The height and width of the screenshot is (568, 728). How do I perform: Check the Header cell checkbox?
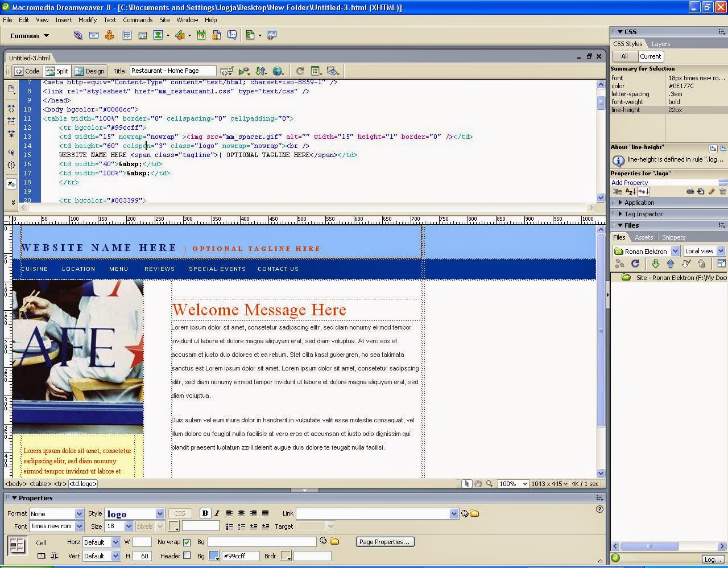coord(186,556)
